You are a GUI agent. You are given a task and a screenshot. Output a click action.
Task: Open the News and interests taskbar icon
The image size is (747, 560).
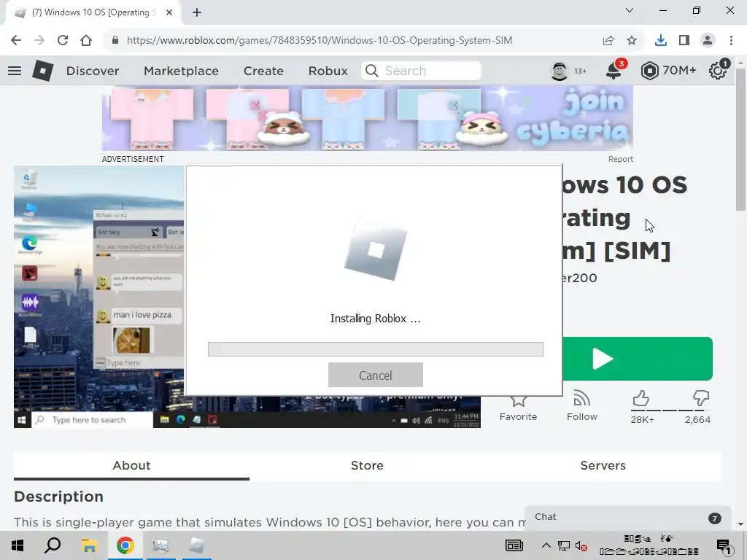pos(514,545)
